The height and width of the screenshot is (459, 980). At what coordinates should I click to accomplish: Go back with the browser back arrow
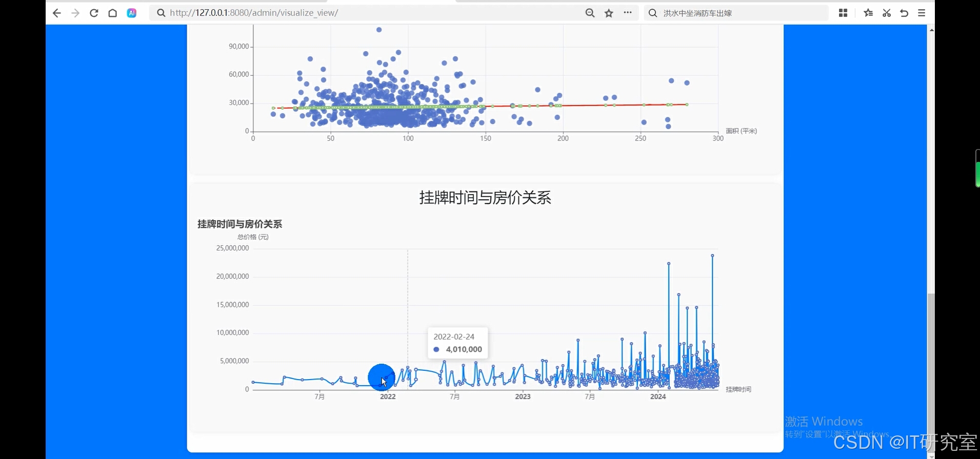click(57, 13)
